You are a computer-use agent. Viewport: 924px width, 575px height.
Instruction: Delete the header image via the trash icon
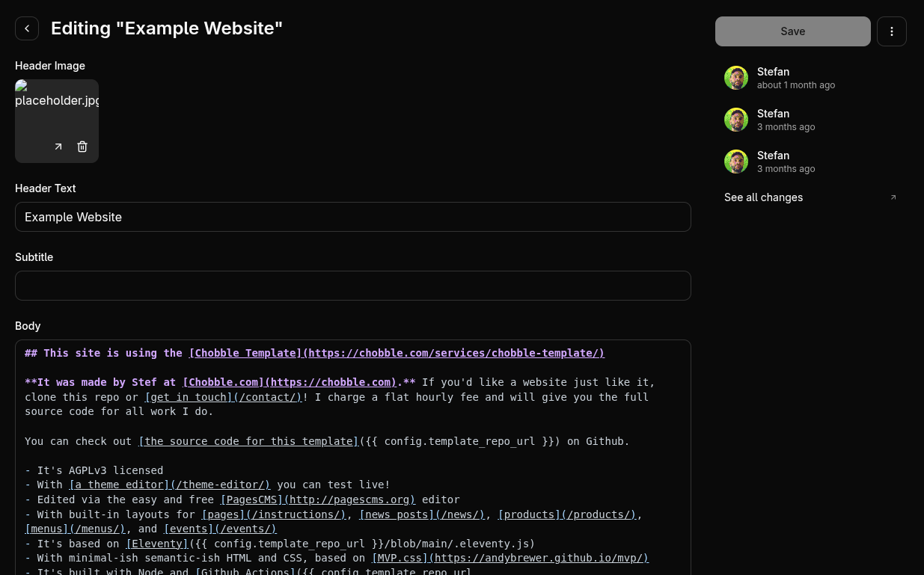(82, 147)
